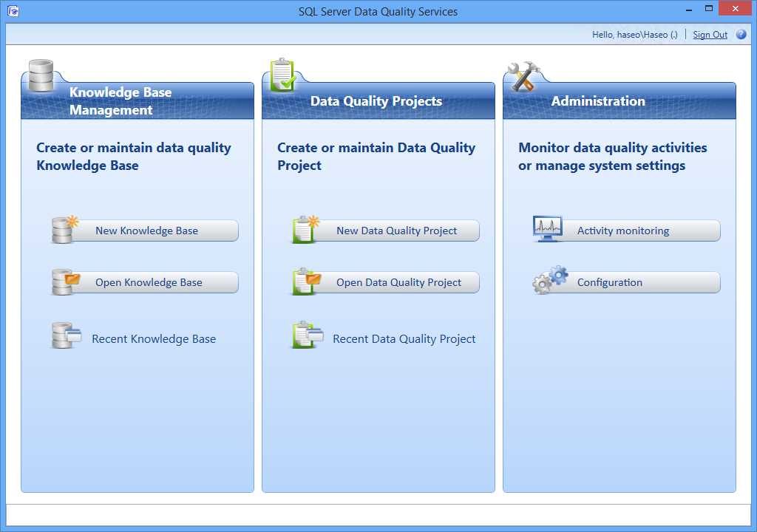
Task: Close the SQL Server Data Quality Services window
Action: (736, 9)
